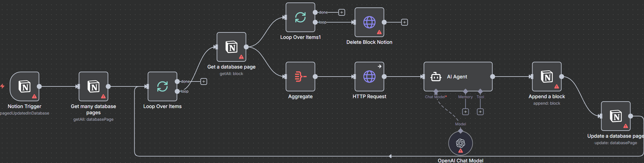The image size is (644, 163).
Task: Select the Loop Over Items1 node
Action: 300,17
